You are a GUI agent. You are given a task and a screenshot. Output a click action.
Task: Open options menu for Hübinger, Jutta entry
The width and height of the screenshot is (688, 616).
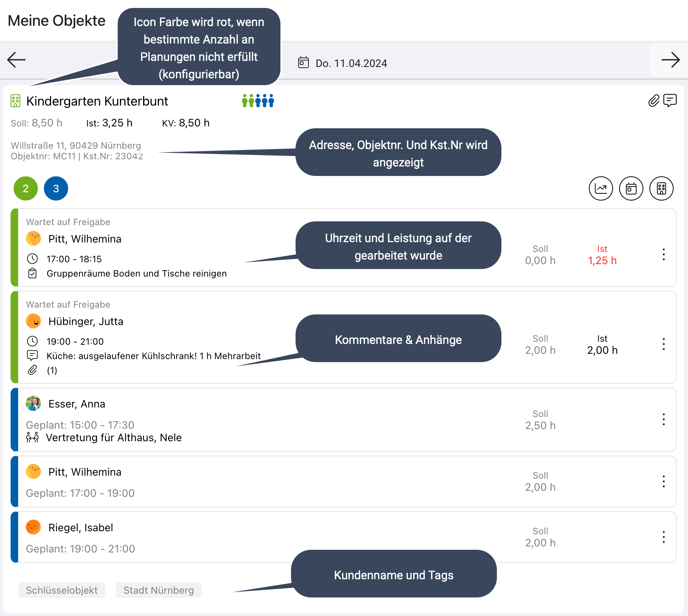click(663, 344)
